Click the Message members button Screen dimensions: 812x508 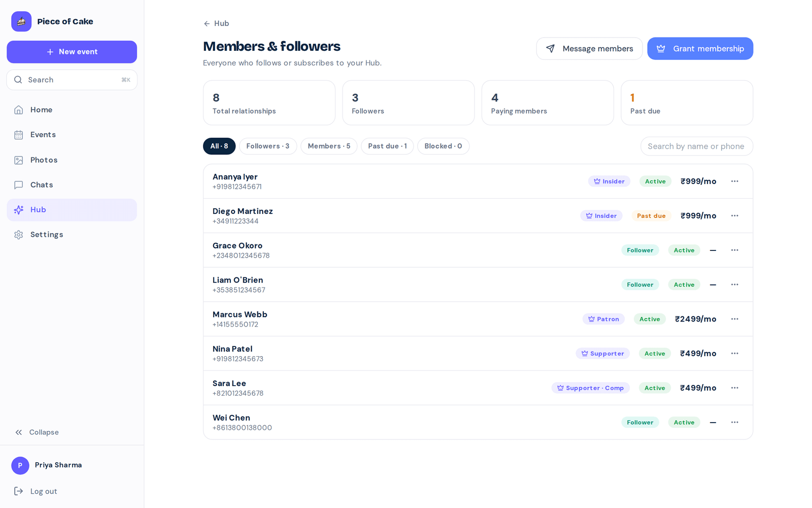pyautogui.click(x=589, y=49)
